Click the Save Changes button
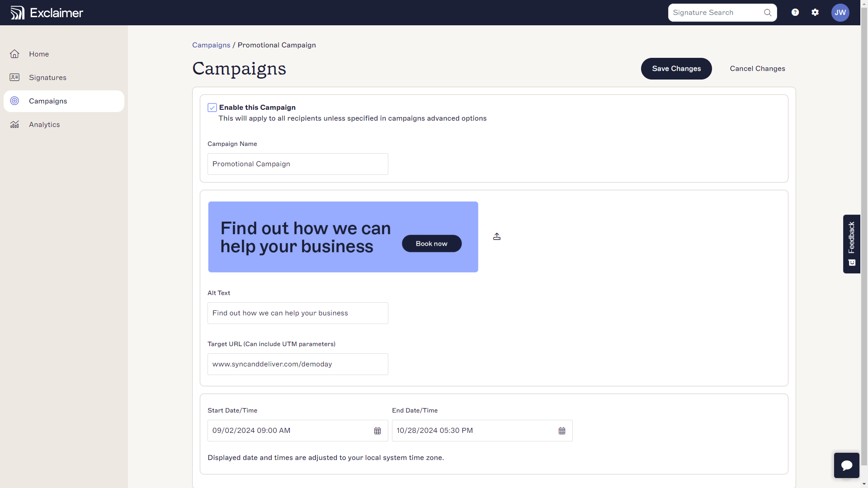 (676, 69)
